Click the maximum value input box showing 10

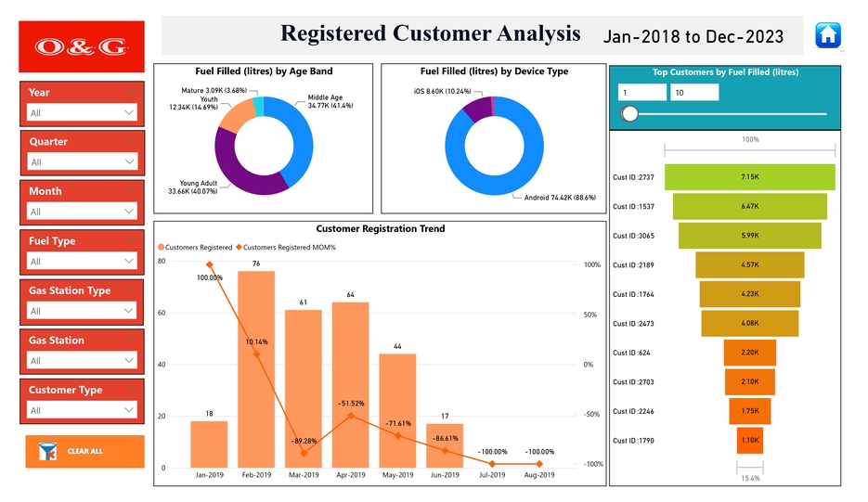pos(694,93)
